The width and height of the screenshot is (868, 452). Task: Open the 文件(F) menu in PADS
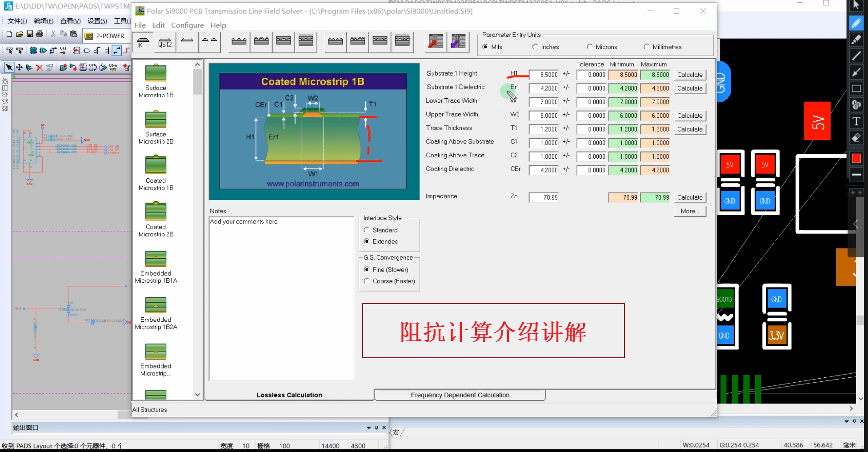coord(17,21)
